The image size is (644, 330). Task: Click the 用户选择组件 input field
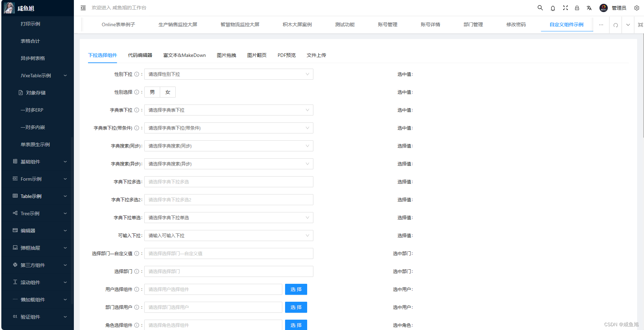[213, 289]
